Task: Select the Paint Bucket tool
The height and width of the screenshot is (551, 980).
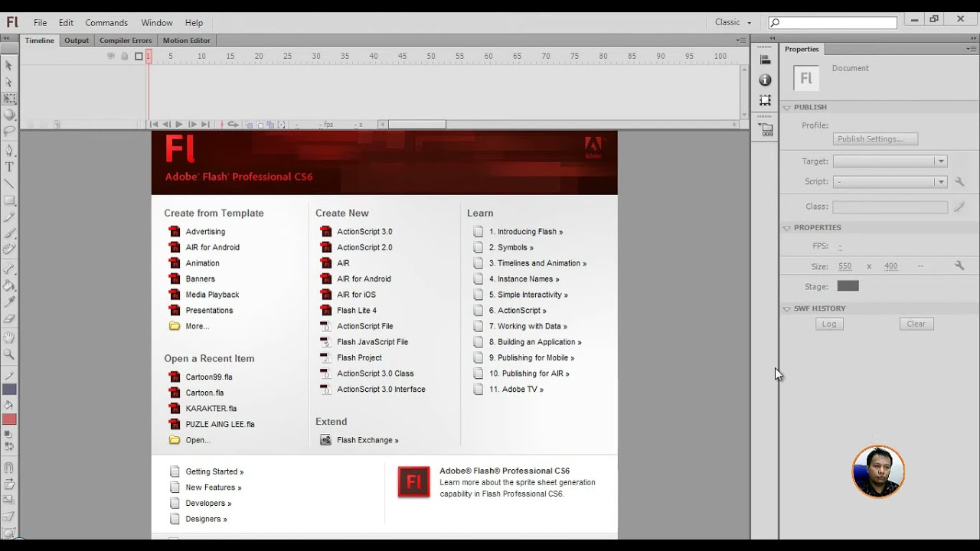Action: 9,285
